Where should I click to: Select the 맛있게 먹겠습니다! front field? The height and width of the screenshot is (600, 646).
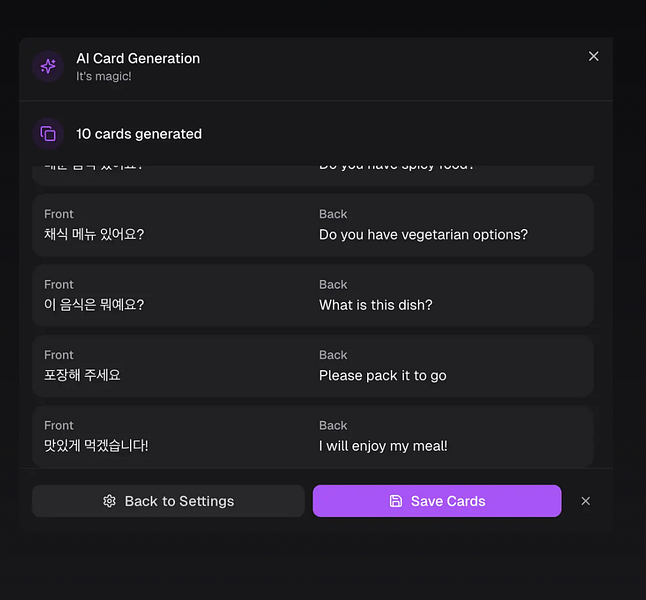[x=96, y=446]
